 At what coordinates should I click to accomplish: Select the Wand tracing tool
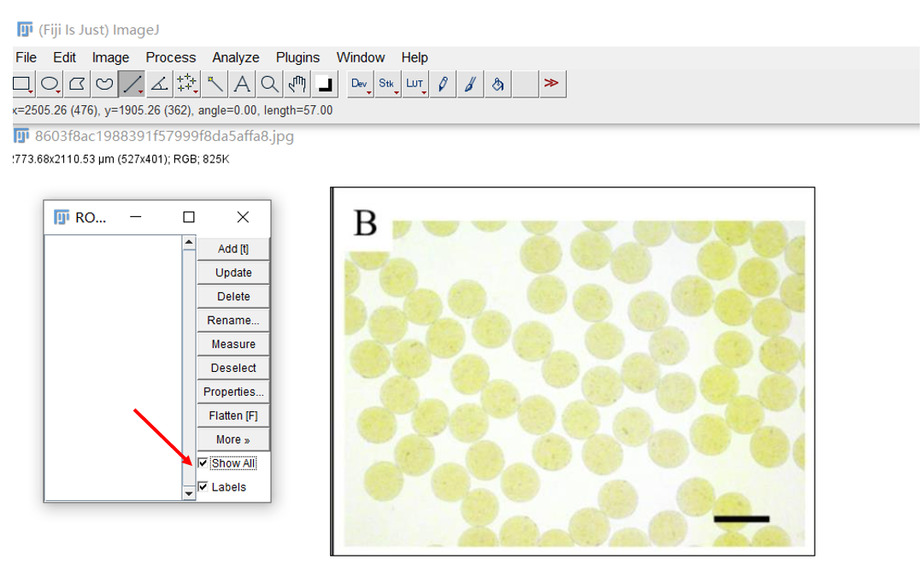pyautogui.click(x=215, y=84)
